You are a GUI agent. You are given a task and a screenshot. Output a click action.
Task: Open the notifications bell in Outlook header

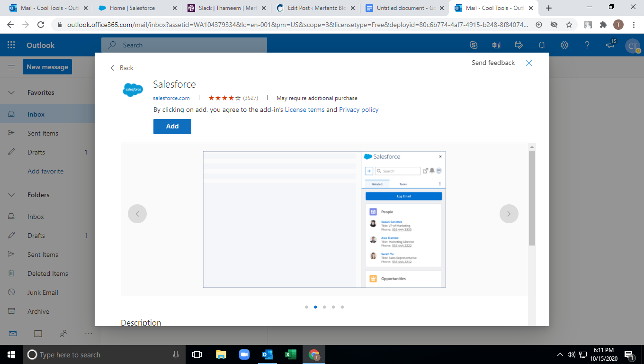[x=542, y=45]
